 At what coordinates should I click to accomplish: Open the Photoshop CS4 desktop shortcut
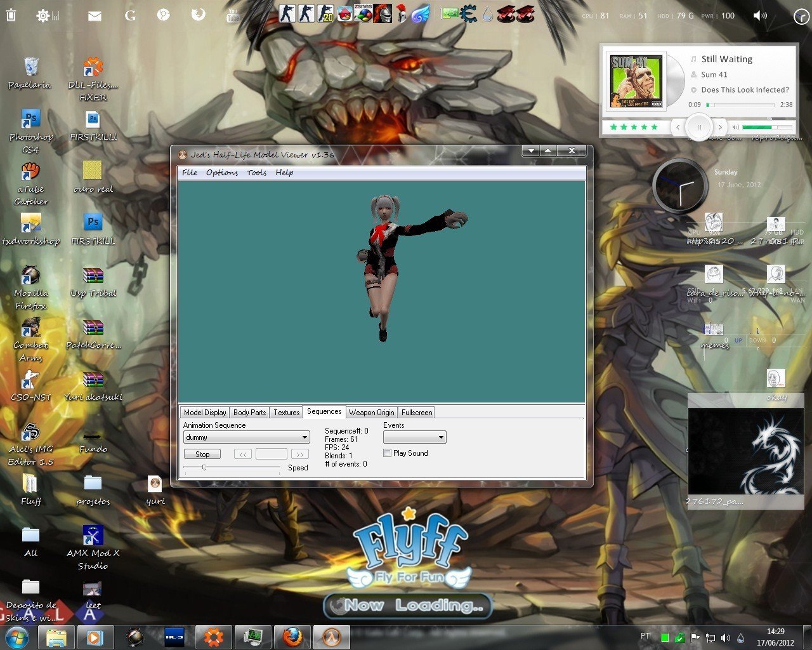pyautogui.click(x=30, y=121)
